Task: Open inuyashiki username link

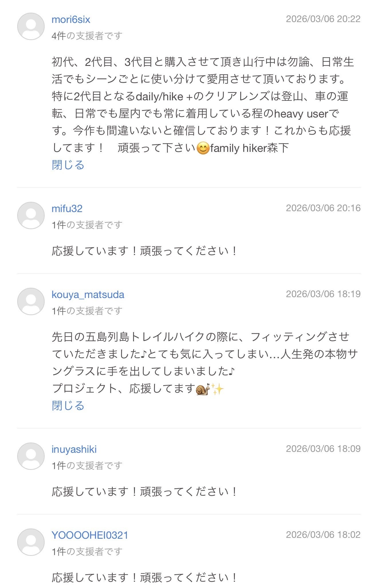Action: click(74, 449)
